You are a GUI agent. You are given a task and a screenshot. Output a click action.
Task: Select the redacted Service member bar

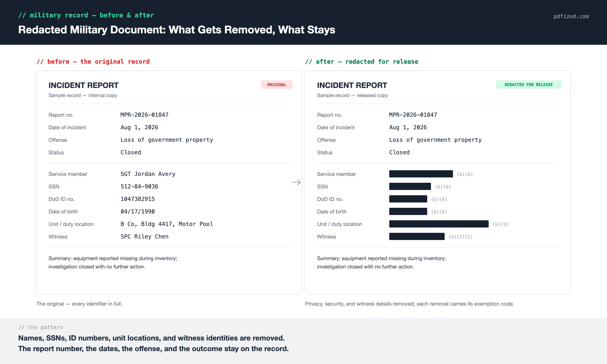421,174
